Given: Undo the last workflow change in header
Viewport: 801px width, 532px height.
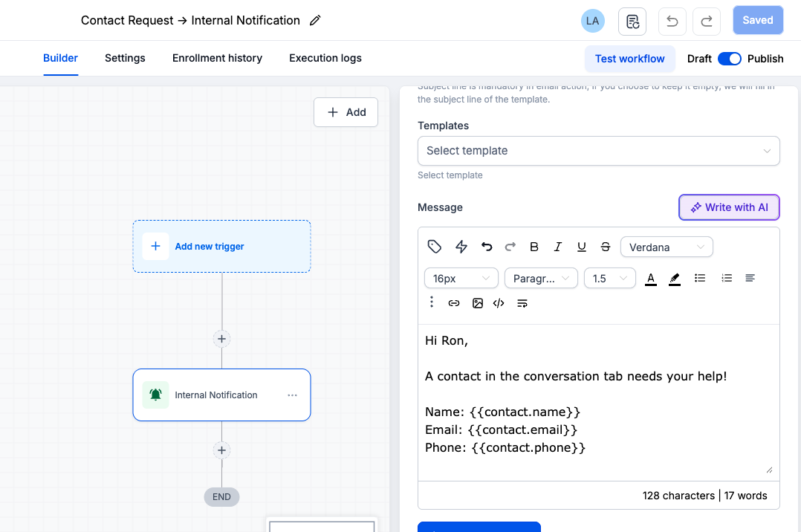Looking at the screenshot, I should point(672,22).
